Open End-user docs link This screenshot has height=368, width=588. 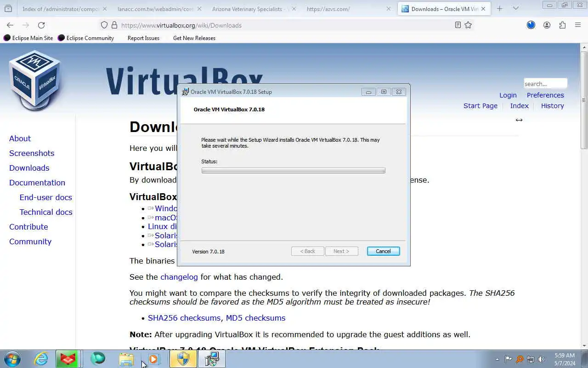(x=45, y=197)
